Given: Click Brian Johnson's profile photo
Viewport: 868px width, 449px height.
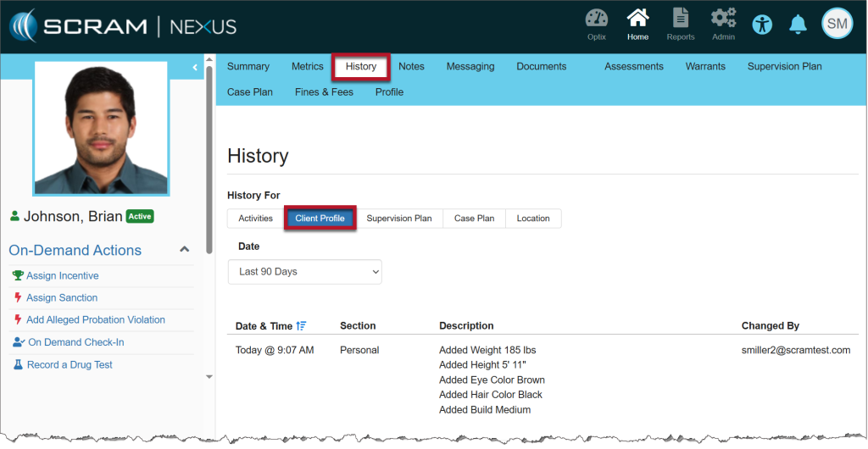Looking at the screenshot, I should pos(101,127).
